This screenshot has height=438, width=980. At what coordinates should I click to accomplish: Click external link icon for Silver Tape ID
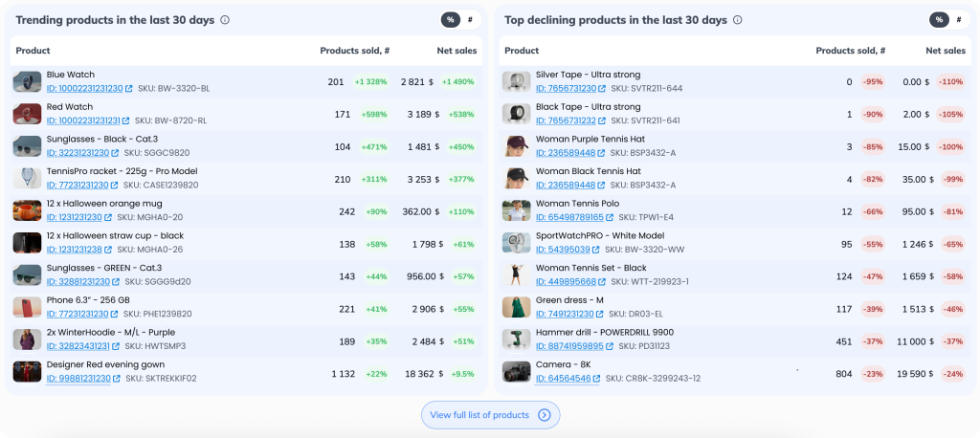click(x=603, y=89)
